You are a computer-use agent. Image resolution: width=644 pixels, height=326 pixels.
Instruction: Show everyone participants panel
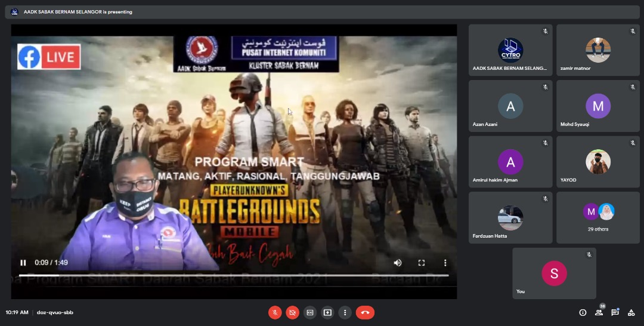(x=599, y=312)
